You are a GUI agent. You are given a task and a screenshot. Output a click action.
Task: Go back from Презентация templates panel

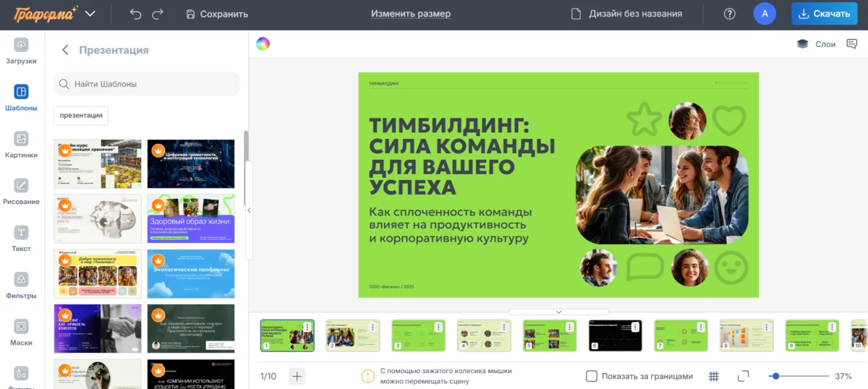[x=65, y=50]
